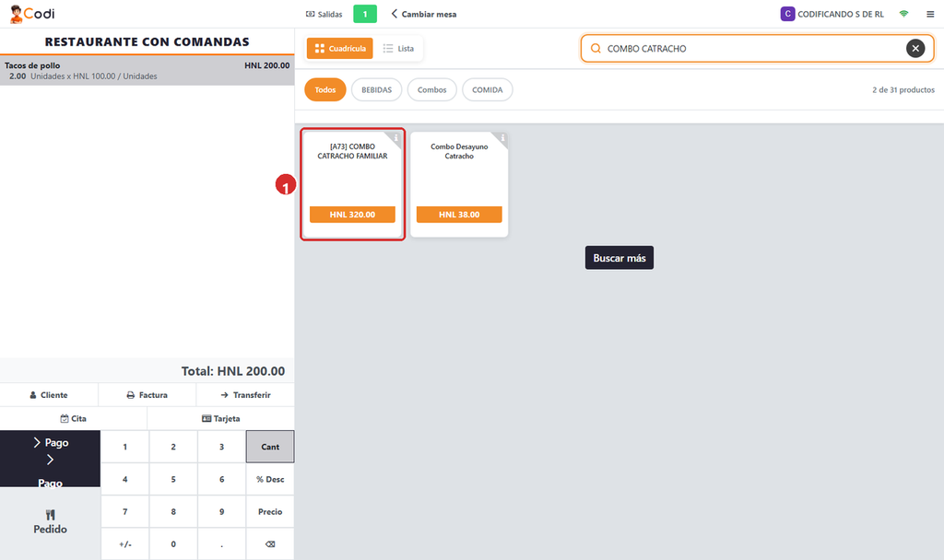This screenshot has height=560, width=944.
Task: Show info for COMBO CATRACHO FAMILIAR
Action: (x=395, y=138)
